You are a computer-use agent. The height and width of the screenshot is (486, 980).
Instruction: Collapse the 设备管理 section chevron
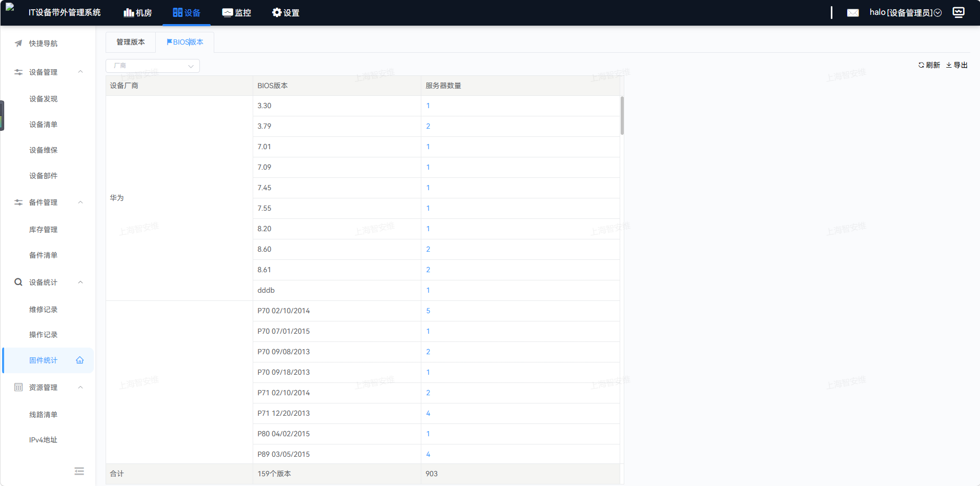click(x=80, y=72)
